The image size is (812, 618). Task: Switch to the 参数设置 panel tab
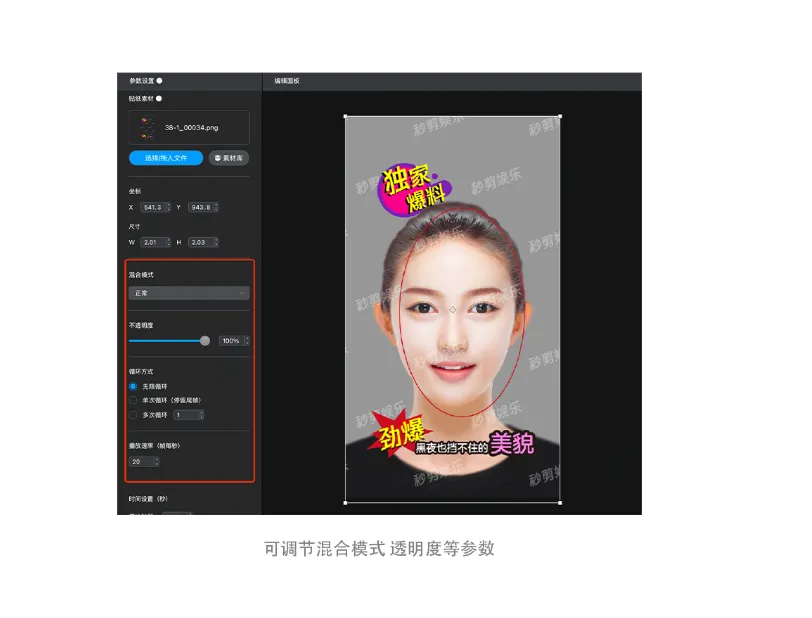142,81
